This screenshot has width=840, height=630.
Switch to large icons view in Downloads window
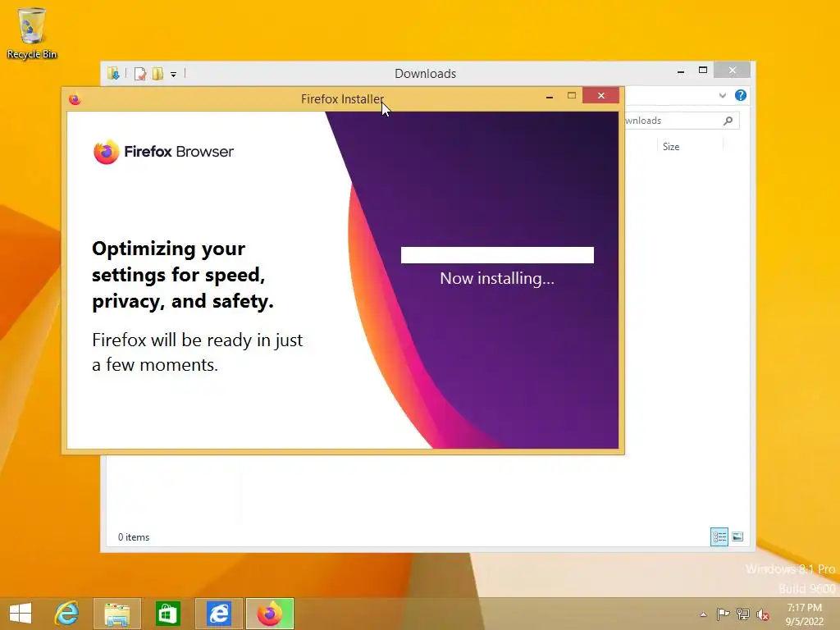[737, 536]
